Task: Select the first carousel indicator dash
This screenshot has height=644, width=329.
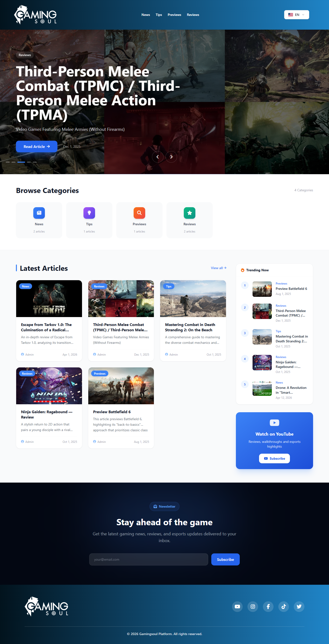Action: coord(8,162)
